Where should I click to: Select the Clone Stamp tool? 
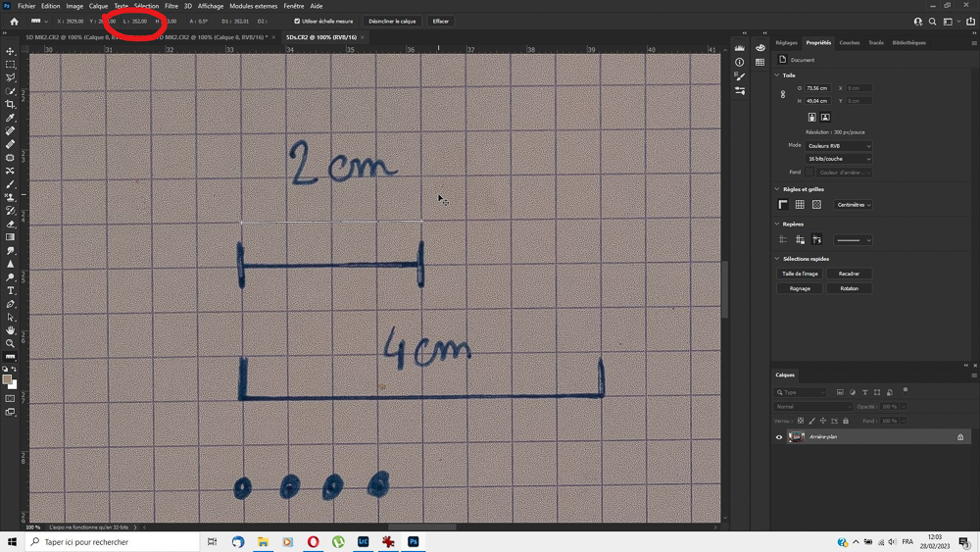pyautogui.click(x=10, y=197)
